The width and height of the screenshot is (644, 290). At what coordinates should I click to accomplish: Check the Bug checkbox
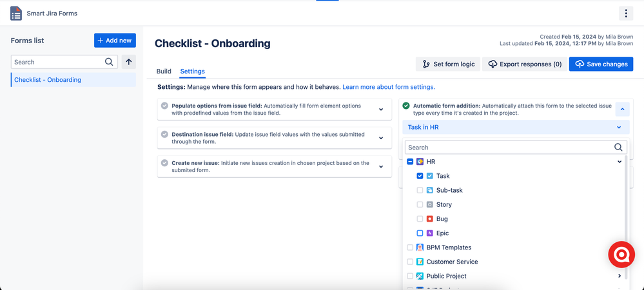[x=420, y=219]
